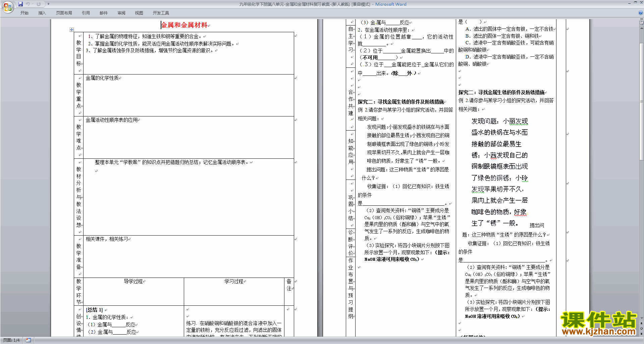Click the vertical label 教学重点
Screen dimensions: 644x344
(78, 95)
